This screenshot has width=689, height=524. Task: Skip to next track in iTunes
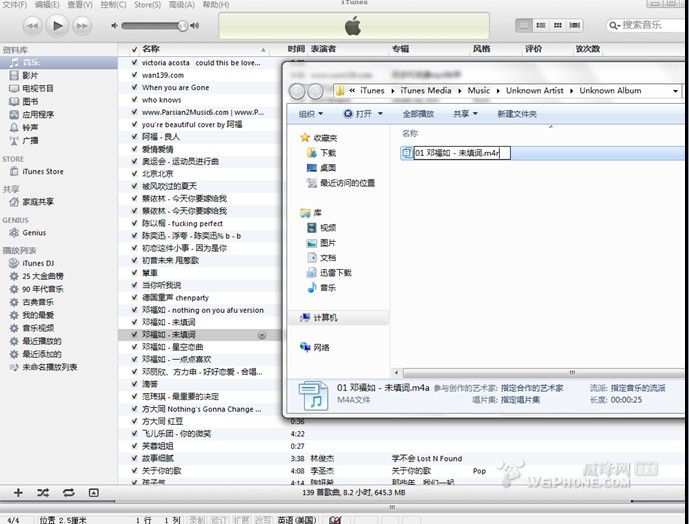(82, 26)
